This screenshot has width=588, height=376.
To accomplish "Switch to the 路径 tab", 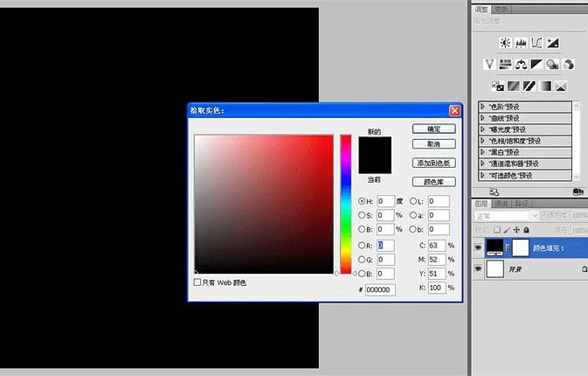I will coord(522,204).
